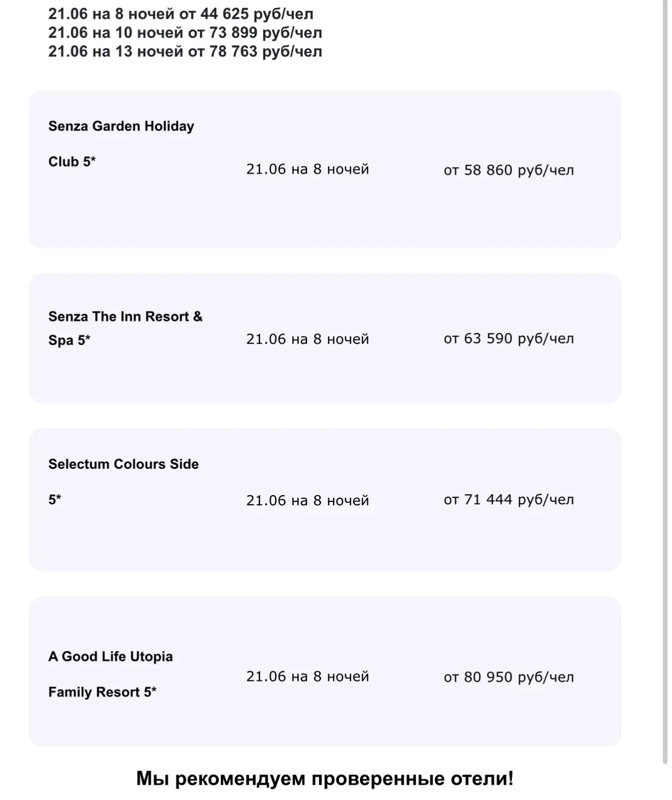Click the Good Life Utopia 21.06 dates text
This screenshot has width=672, height=800.
coord(307,676)
